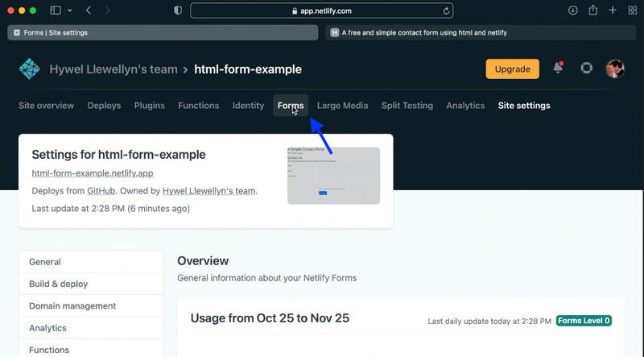Viewport: 644px width, 357px height.
Task: Go back with the browser back arrow
Action: [89, 10]
